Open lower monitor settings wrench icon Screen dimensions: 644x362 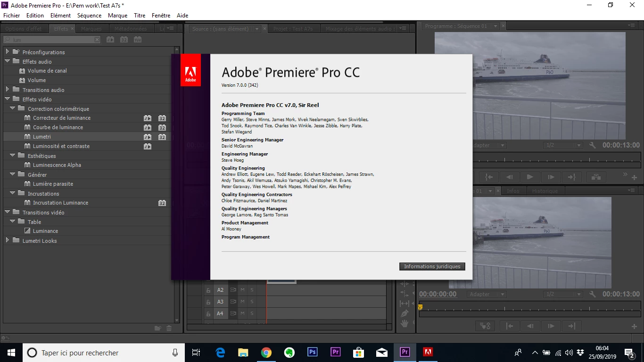click(x=593, y=294)
